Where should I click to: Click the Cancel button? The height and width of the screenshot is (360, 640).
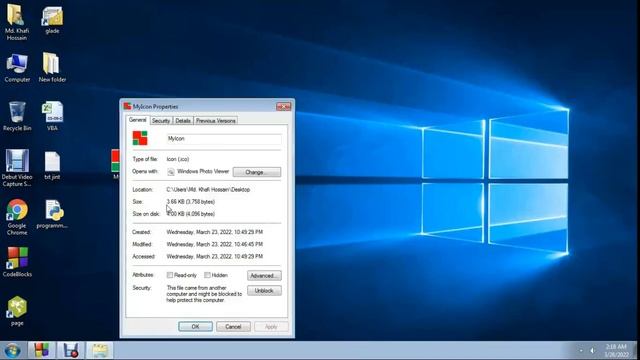233,327
